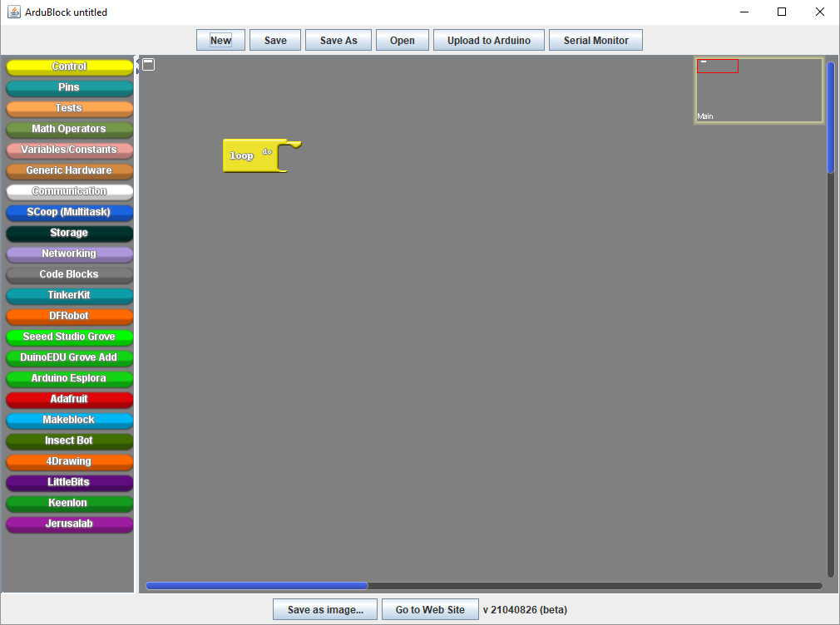Image resolution: width=840 pixels, height=625 pixels.
Task: Show Arduino Esplora blocks
Action: coord(69,379)
